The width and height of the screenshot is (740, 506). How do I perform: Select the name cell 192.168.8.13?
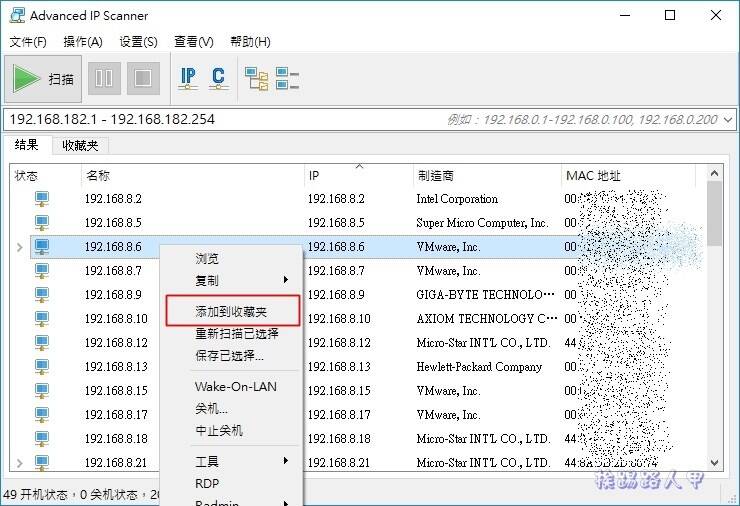(x=116, y=367)
